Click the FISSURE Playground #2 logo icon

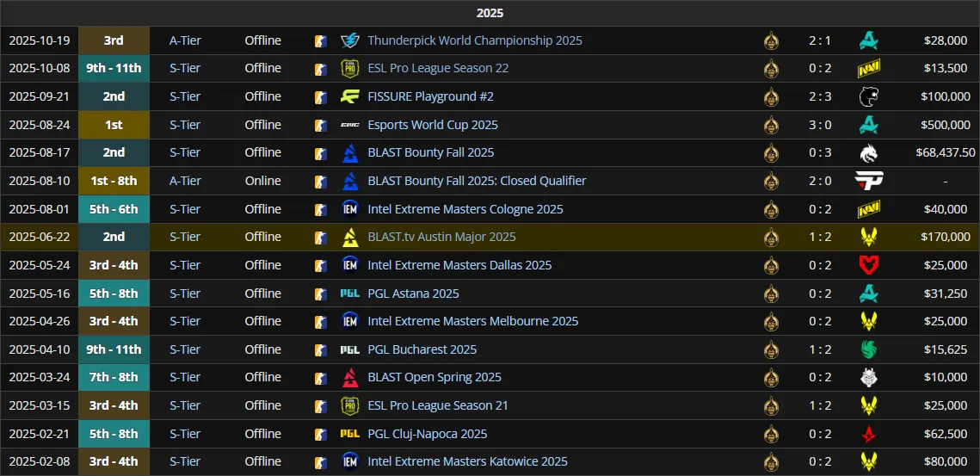[350, 96]
